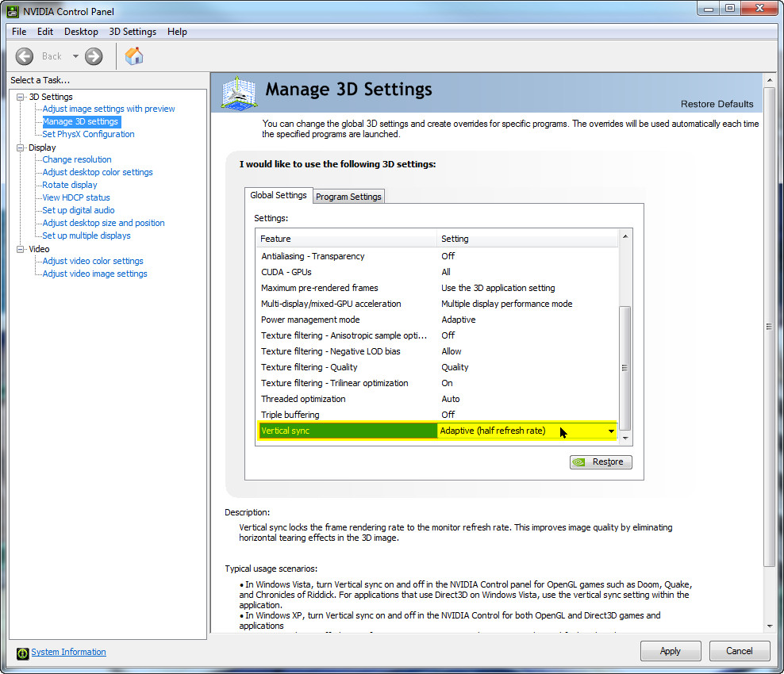Click the Home icon in toolbar
The image size is (784, 674).
(x=134, y=56)
